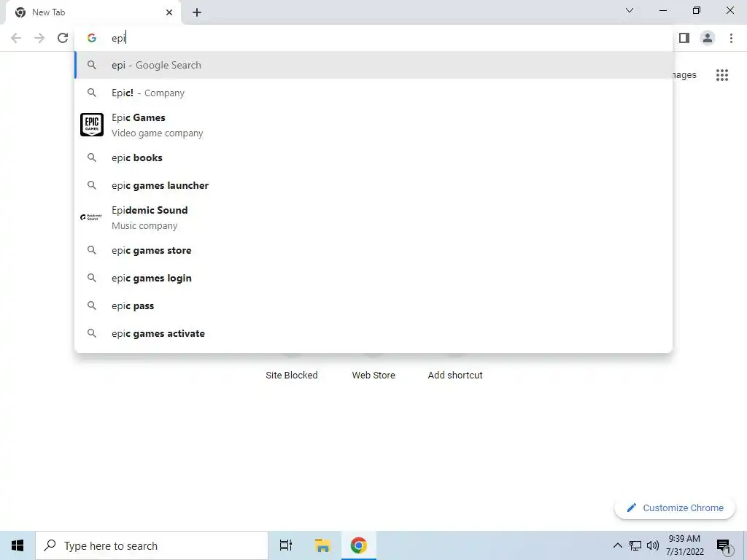The image size is (747, 560).
Task: Open the notification center icon
Action: pyautogui.click(x=724, y=547)
